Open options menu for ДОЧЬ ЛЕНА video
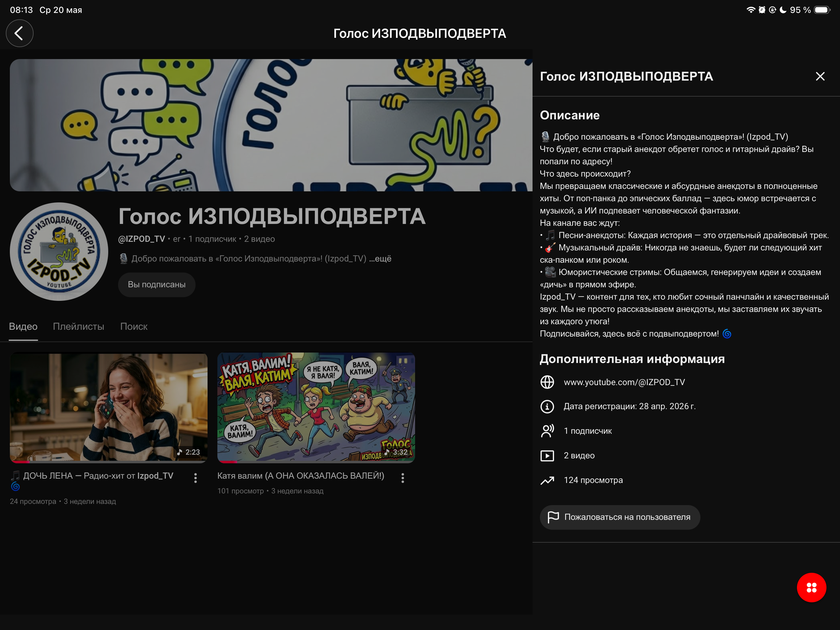This screenshot has width=840, height=630. click(x=196, y=478)
